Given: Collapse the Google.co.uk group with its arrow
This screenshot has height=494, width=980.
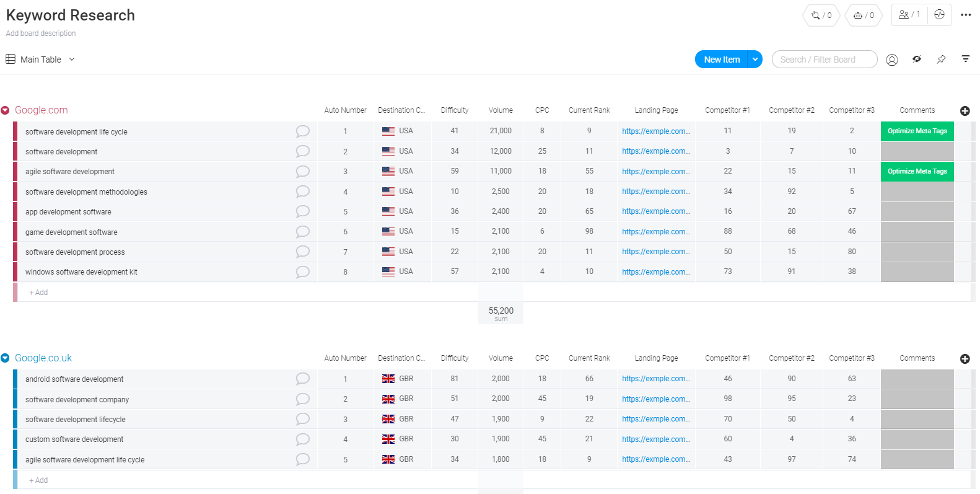Looking at the screenshot, I should point(6,358).
